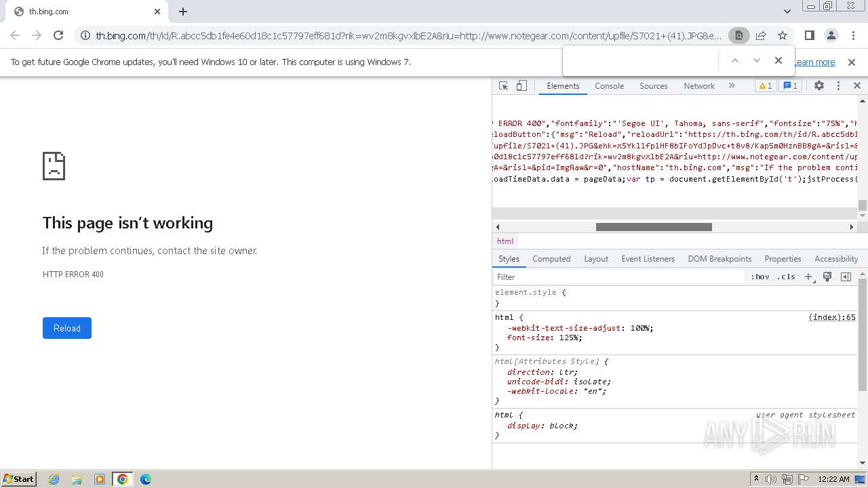
Task: Click the DOM panel horizontal scrollbar thumb
Action: click(654, 227)
